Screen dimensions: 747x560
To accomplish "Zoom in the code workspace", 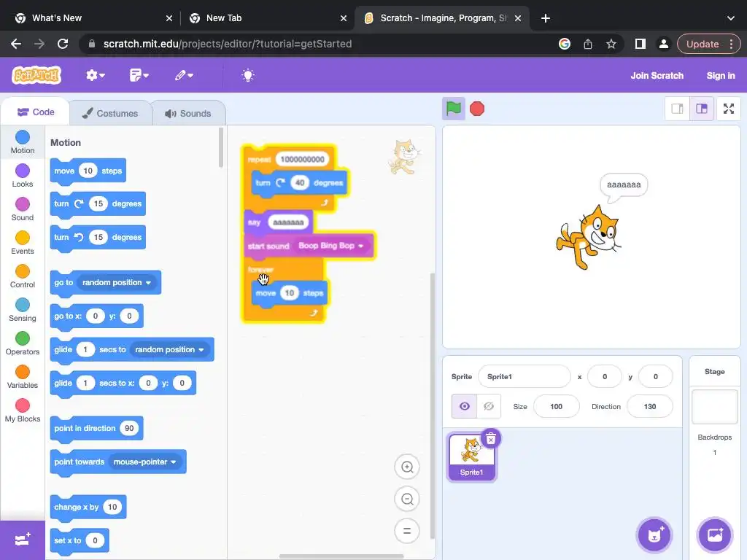I will [x=407, y=467].
